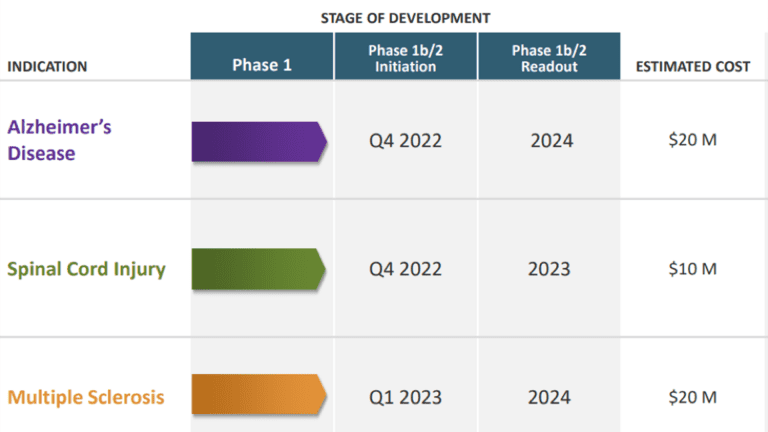Image resolution: width=768 pixels, height=432 pixels.
Task: Click the orange Multiple Sclerosis Phase 1 arrow
Action: click(x=259, y=395)
